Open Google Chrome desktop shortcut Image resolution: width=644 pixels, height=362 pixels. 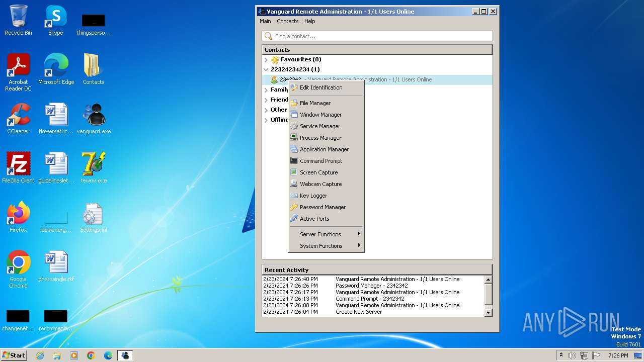click(x=18, y=269)
